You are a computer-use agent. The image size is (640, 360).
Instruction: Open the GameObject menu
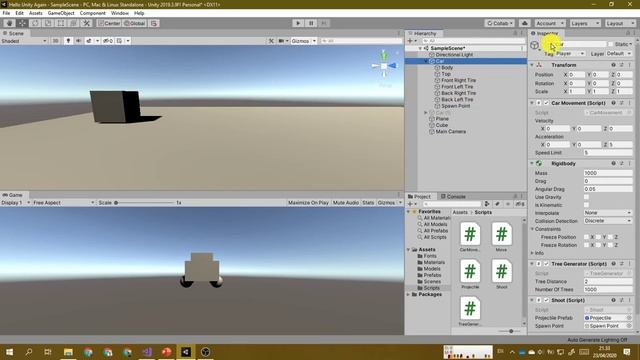[x=61, y=13]
